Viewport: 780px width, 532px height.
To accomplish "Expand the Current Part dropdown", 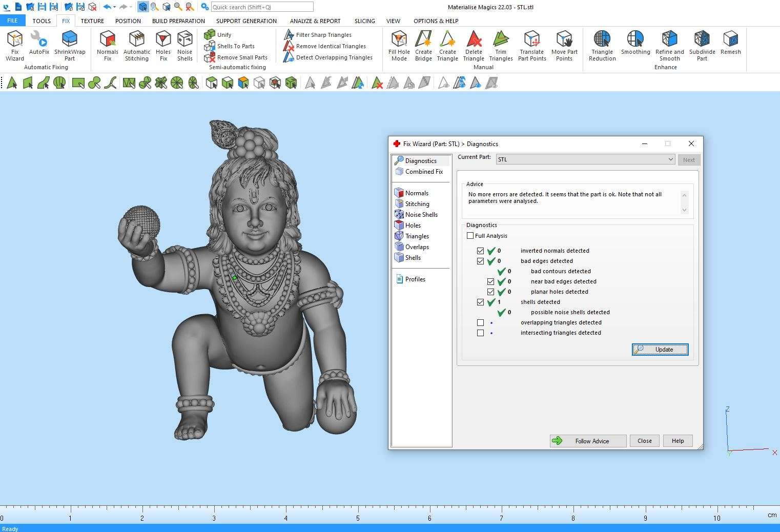I will 670,159.
